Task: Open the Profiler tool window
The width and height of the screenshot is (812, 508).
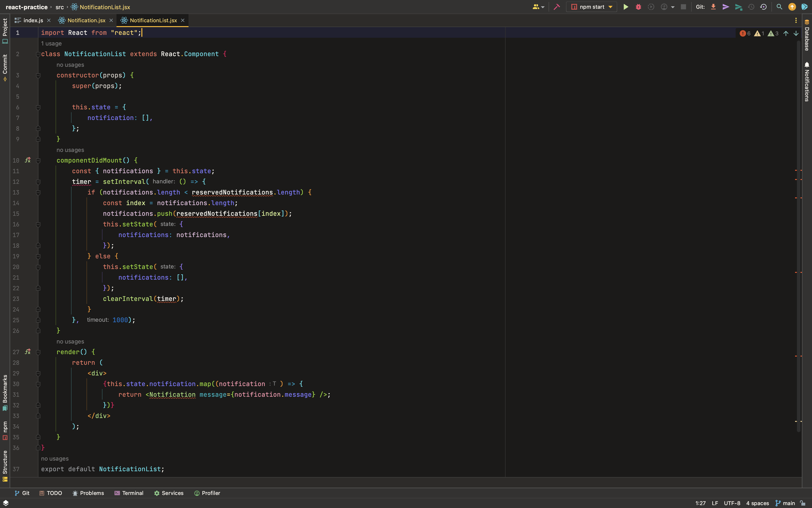Action: pos(207,493)
